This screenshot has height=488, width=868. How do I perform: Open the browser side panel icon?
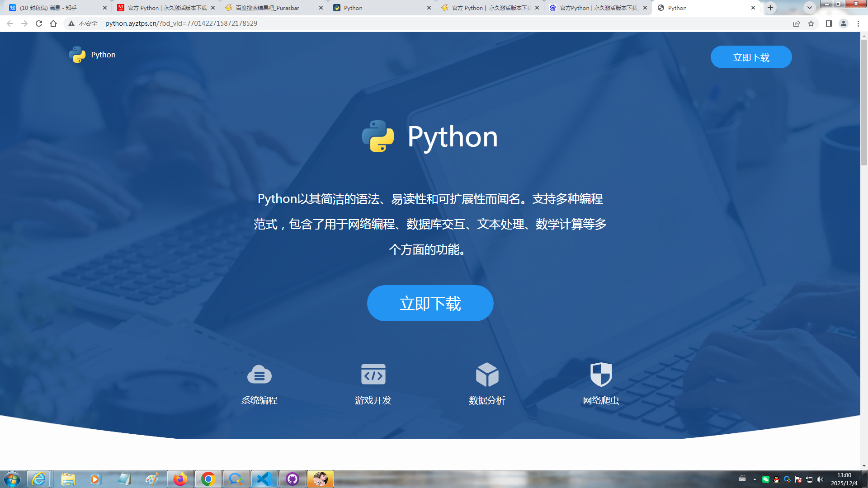point(829,23)
